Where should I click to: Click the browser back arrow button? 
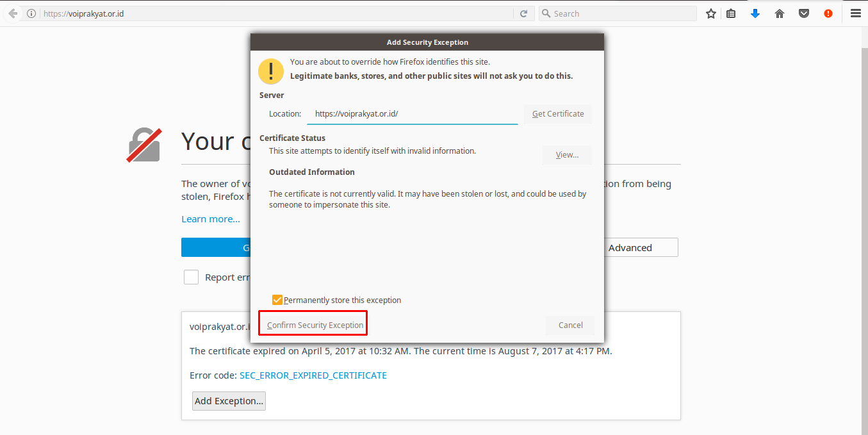click(x=12, y=13)
